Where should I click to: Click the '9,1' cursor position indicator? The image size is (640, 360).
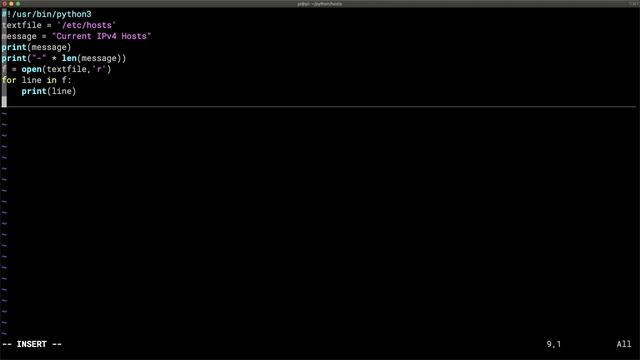[554, 344]
